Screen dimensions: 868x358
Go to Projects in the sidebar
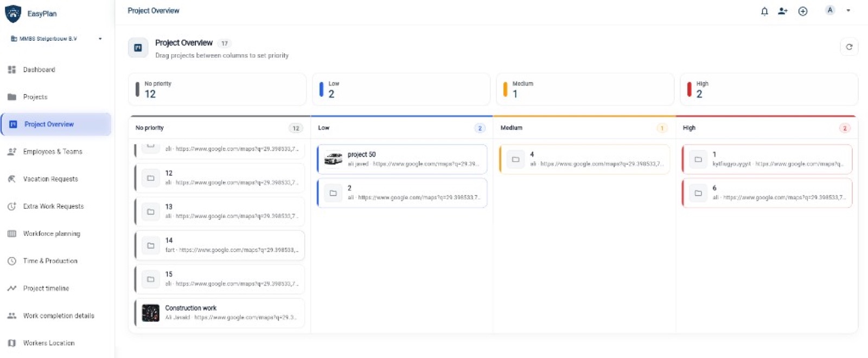click(x=56, y=97)
